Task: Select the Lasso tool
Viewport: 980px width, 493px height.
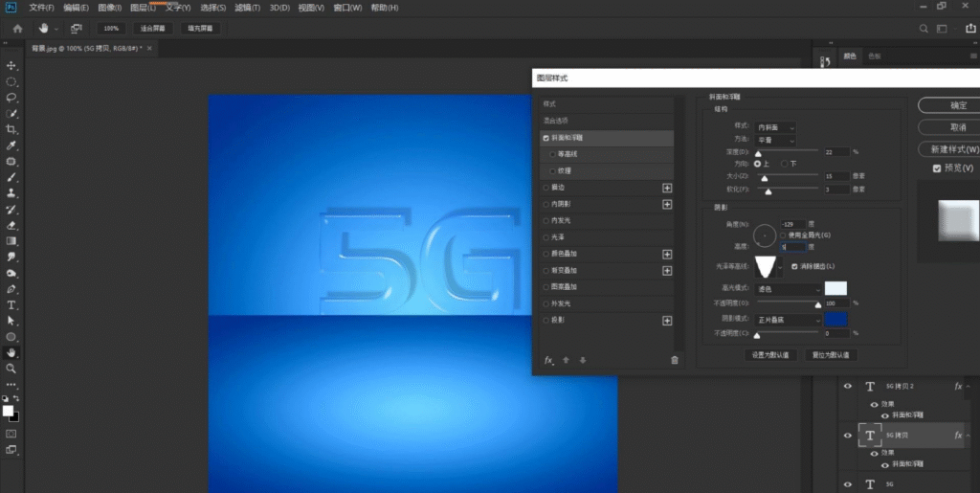Action: pos(11,98)
